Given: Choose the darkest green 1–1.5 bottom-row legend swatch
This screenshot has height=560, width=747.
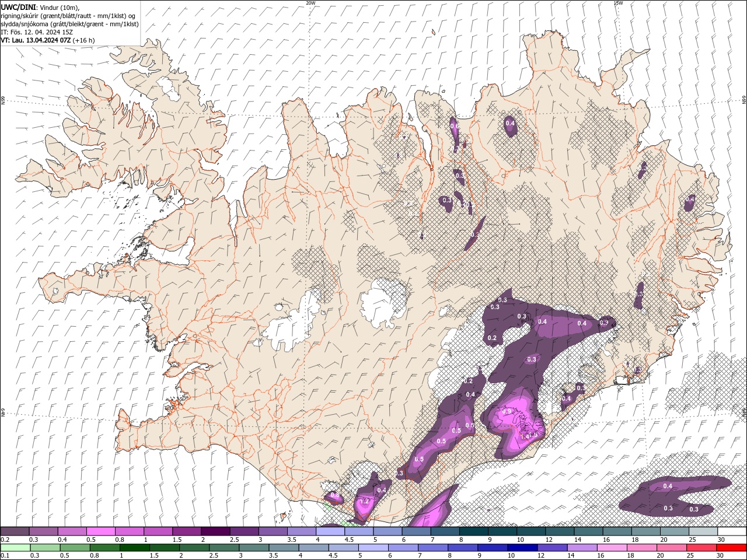Looking at the screenshot, I should (x=134, y=548).
